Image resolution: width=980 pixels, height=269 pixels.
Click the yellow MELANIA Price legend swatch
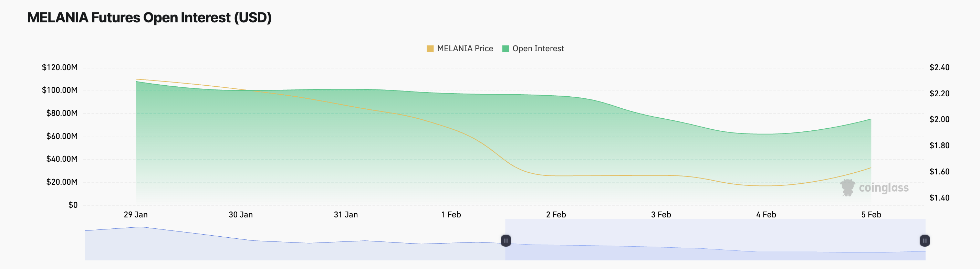430,48
